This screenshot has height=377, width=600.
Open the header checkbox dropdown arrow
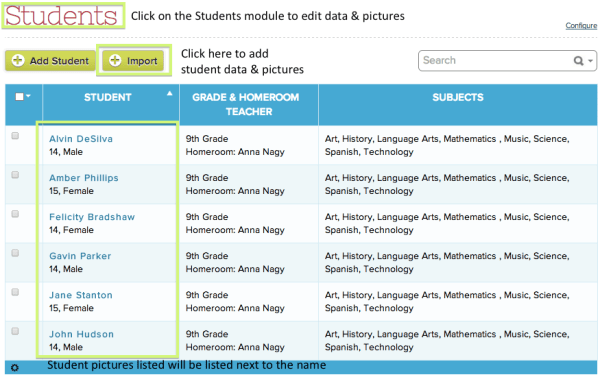pyautogui.click(x=28, y=96)
